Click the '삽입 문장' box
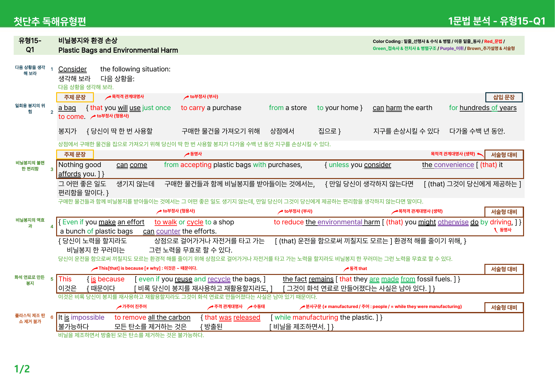 (x=504, y=97)
